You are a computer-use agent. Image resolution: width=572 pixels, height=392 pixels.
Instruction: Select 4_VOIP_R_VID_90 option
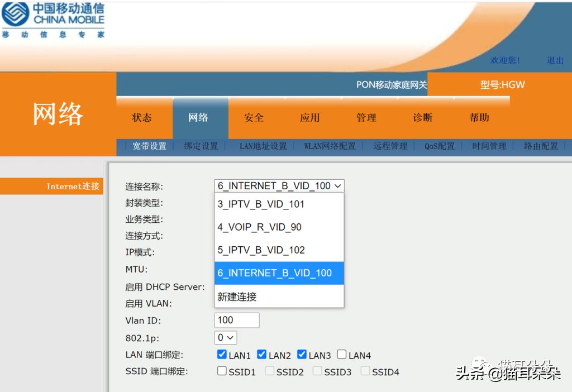pos(259,227)
